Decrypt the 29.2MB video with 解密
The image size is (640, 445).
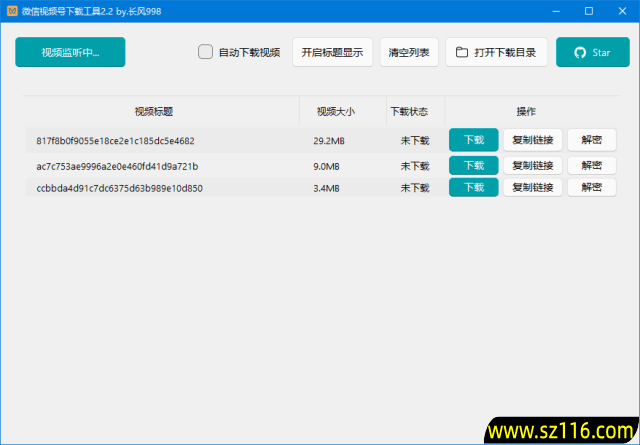[592, 140]
